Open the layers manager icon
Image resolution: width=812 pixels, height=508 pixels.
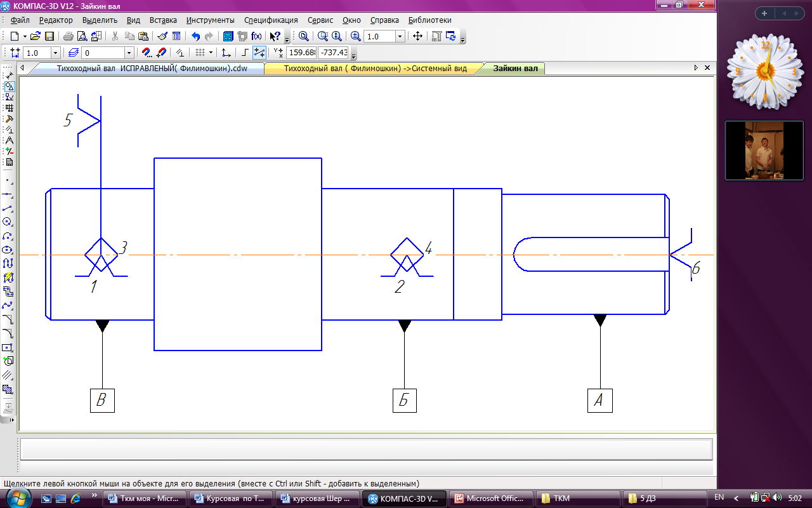coord(74,53)
